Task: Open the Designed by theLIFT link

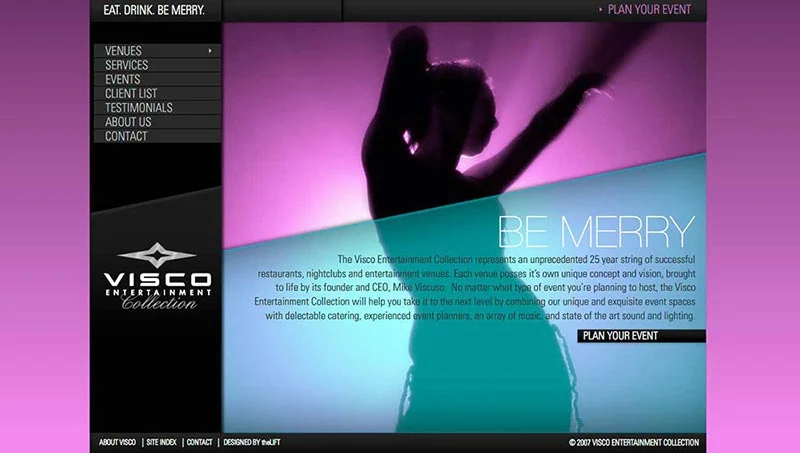Action: click(x=252, y=442)
